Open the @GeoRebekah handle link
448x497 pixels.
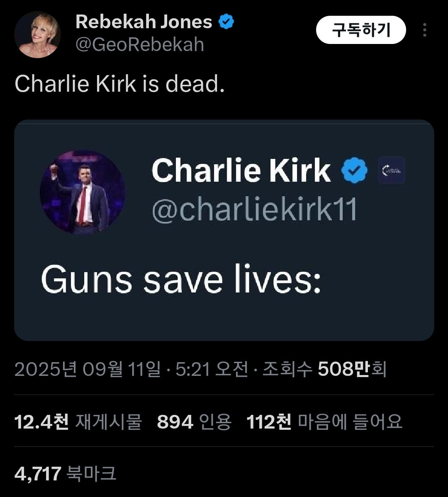click(x=140, y=45)
